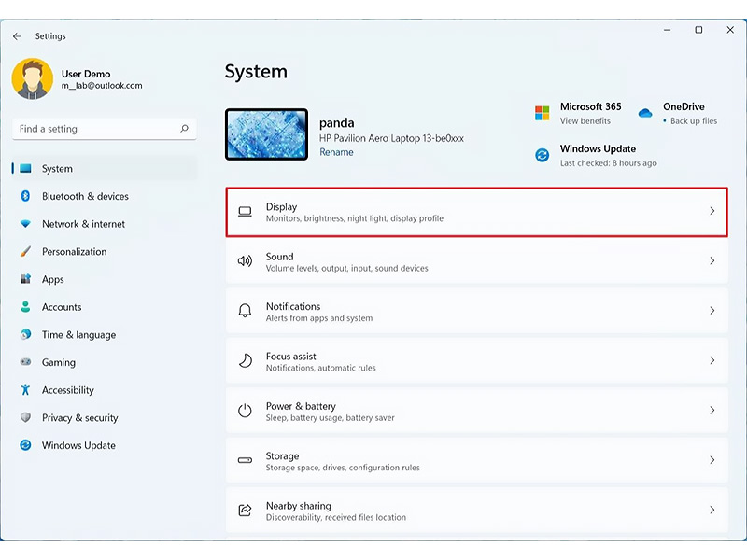Expand Display settings via its chevron
This screenshot has width=747, height=560.
(712, 211)
